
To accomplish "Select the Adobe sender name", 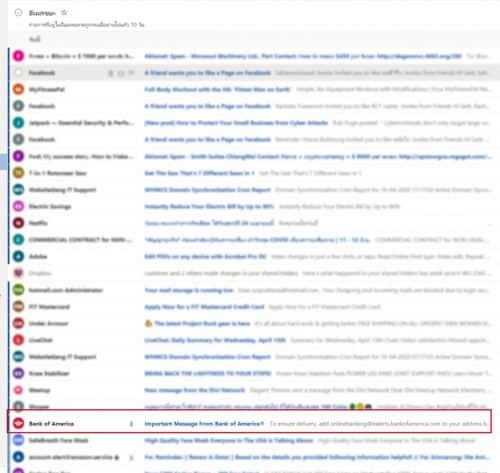I will (38, 256).
